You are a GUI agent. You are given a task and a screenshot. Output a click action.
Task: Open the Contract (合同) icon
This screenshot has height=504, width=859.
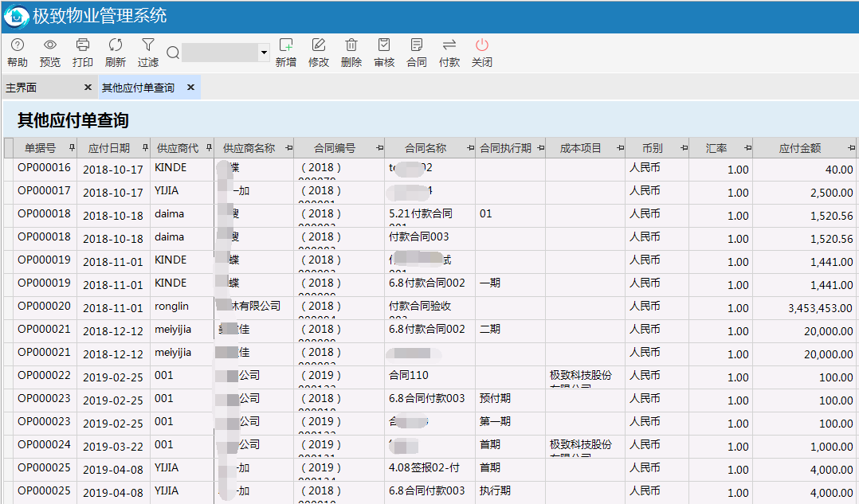[x=416, y=45]
